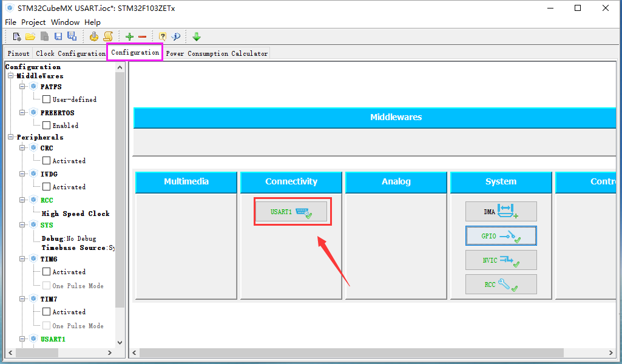This screenshot has width=622, height=364.
Task: Select 'Timebase Source' tree row
Action: [78, 248]
